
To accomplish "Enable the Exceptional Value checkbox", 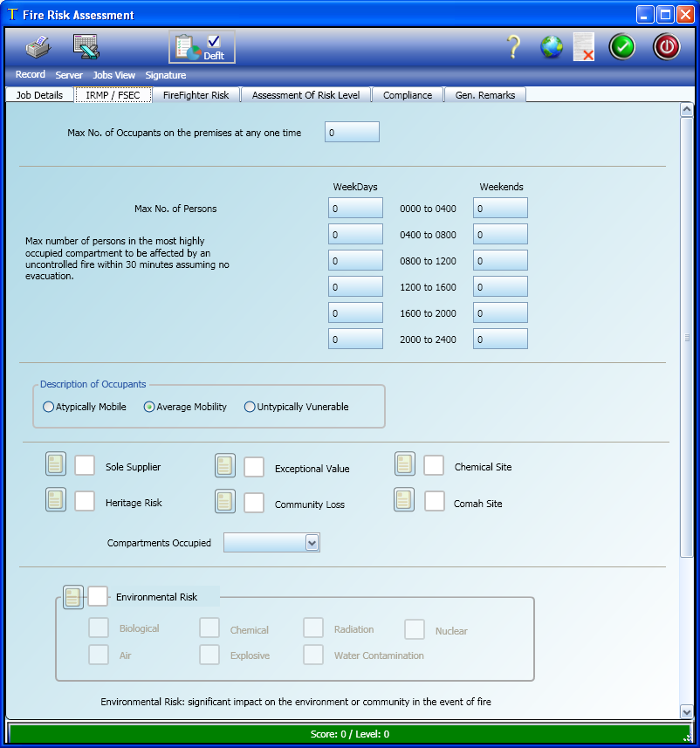I will coord(254,467).
